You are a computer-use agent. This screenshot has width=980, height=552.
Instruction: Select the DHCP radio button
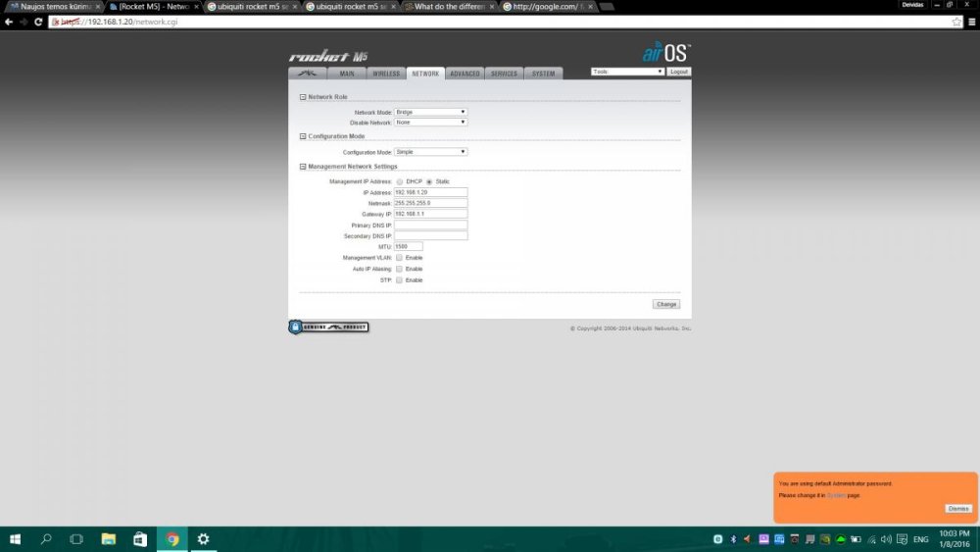(x=400, y=182)
